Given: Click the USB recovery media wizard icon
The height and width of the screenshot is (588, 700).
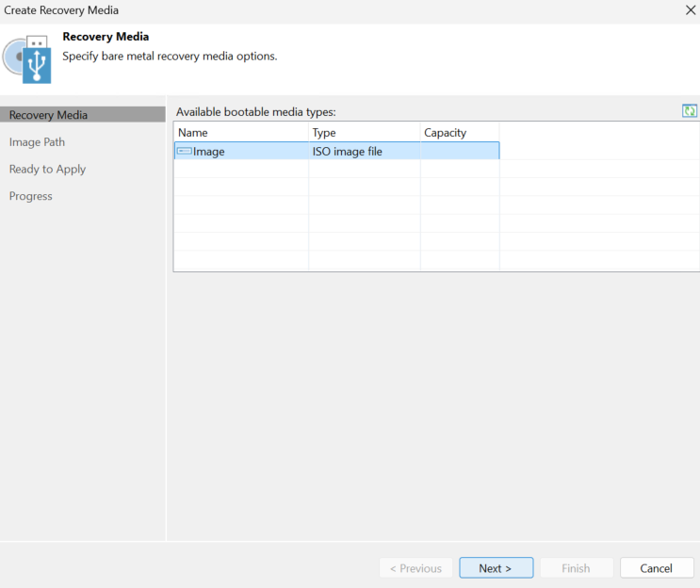Looking at the screenshot, I should tap(27, 59).
